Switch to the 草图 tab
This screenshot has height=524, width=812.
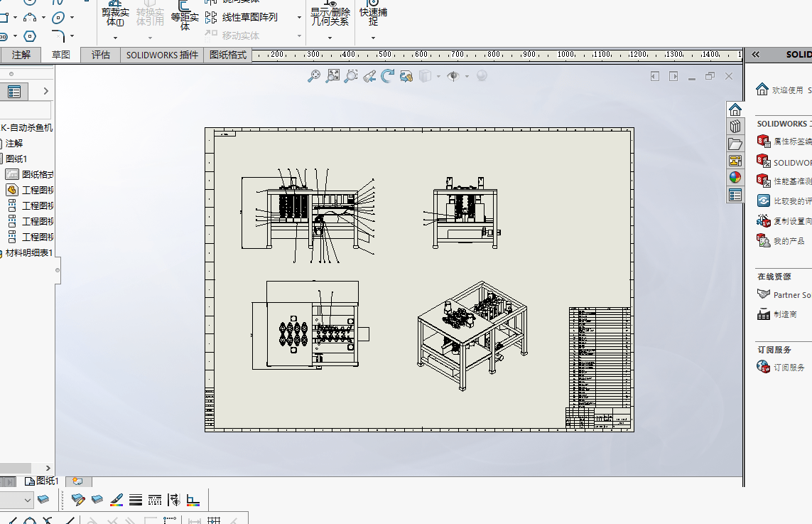(60, 55)
